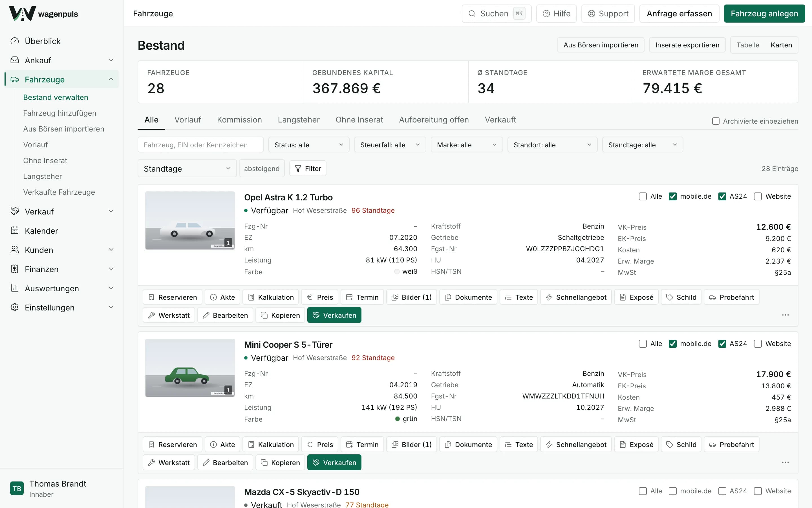This screenshot has height=508, width=812.
Task: Open the Standort: alle dropdown
Action: [552, 144]
